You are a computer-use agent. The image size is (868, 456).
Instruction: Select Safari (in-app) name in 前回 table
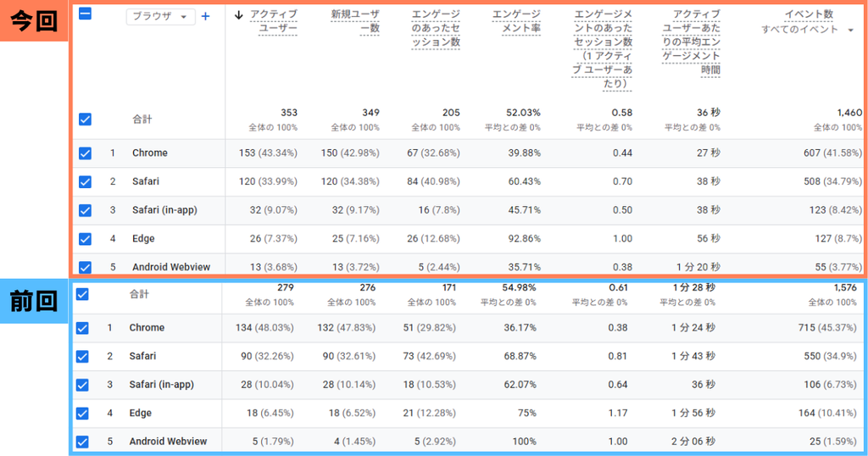coord(162,385)
